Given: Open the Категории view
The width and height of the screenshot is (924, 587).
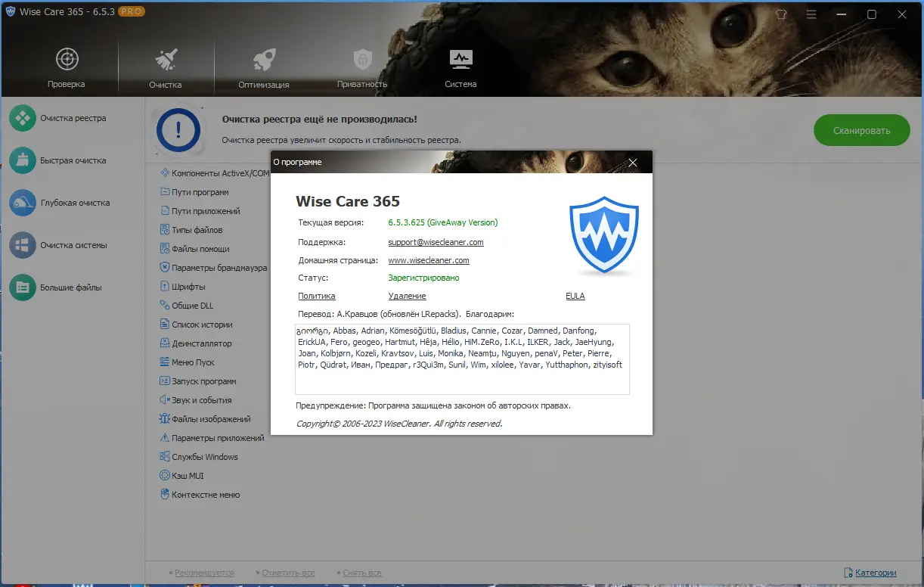Looking at the screenshot, I should [875, 573].
